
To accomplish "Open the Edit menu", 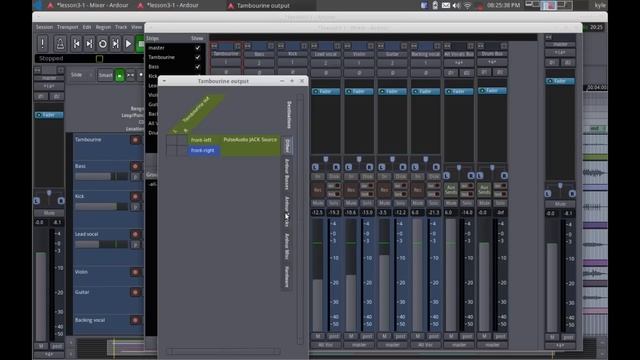I will click(87, 27).
